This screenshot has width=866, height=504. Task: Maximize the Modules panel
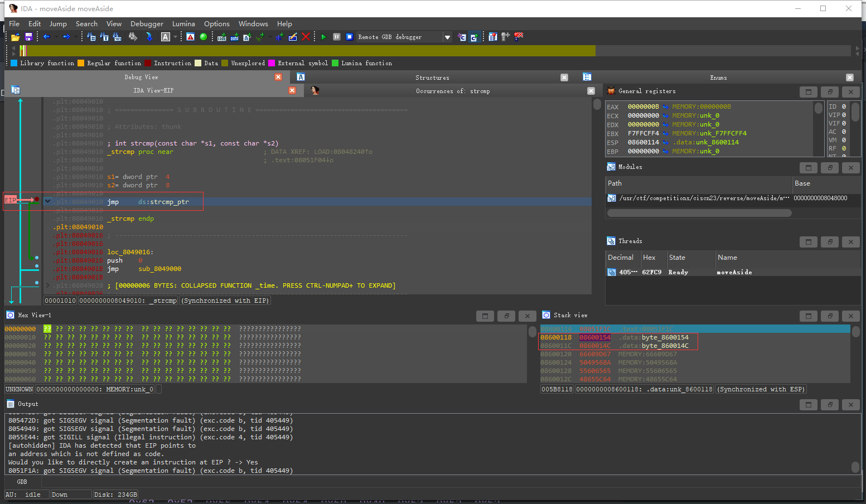point(809,167)
